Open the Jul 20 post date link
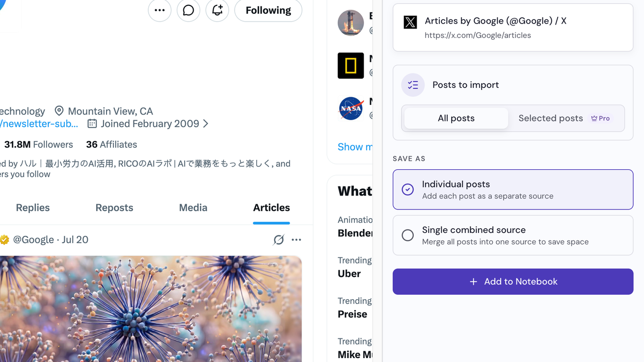The height and width of the screenshot is (362, 644). [75, 240]
